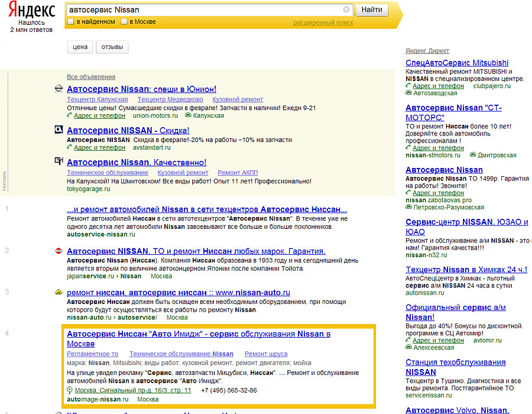Enable the 'в найденном' checkbox

[70, 22]
